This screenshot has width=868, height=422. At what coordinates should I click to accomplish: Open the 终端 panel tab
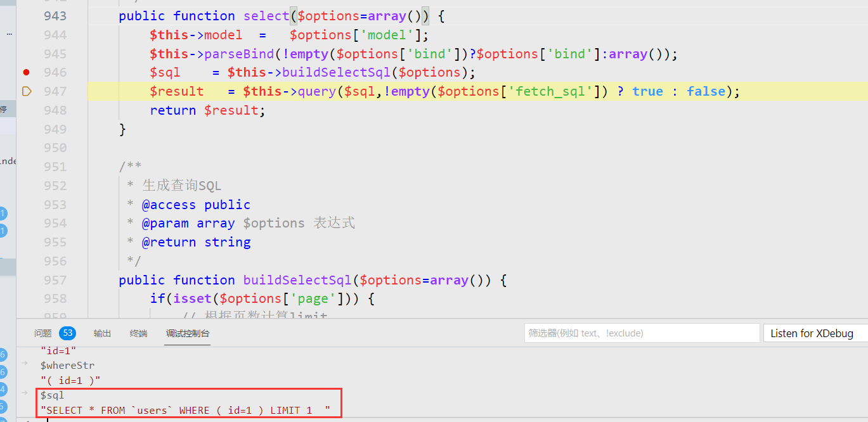click(138, 333)
